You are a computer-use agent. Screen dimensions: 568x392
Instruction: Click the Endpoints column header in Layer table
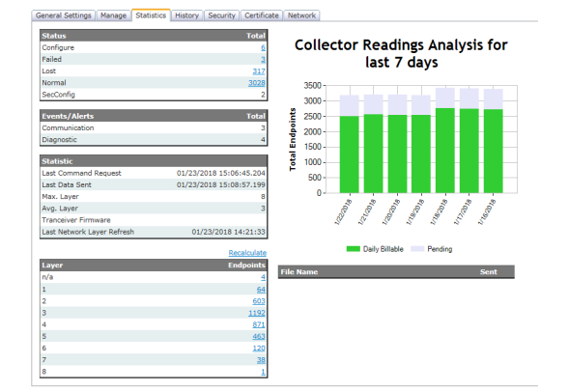click(246, 266)
